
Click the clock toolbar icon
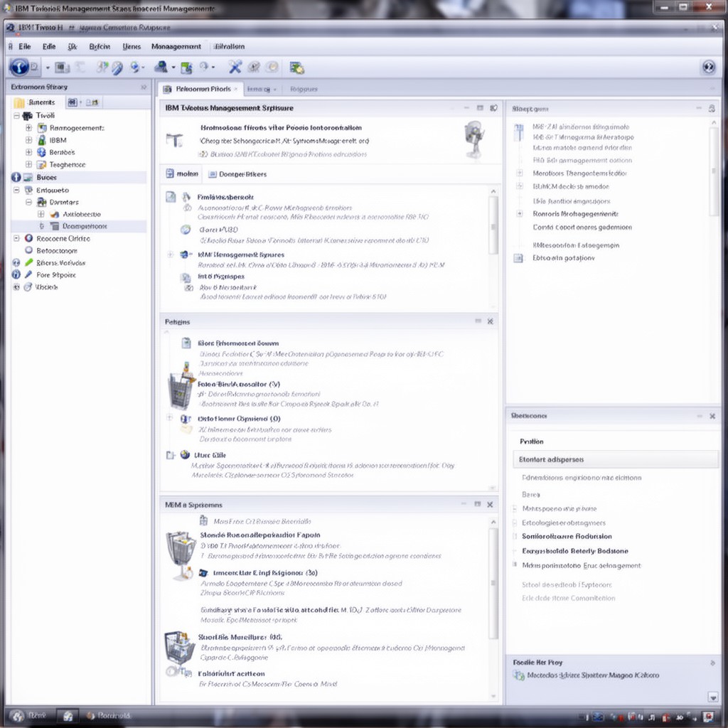[x=204, y=67]
